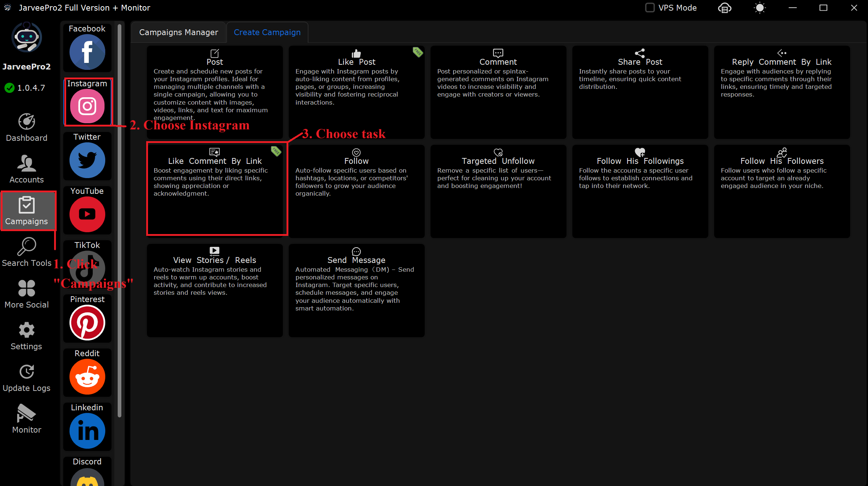Enable the VPS Mode checkbox
This screenshot has height=486, width=868.
tap(650, 8)
